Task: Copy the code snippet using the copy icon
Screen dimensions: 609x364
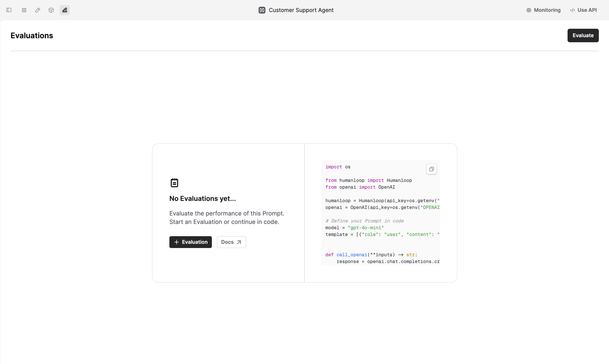Action: [x=431, y=169]
